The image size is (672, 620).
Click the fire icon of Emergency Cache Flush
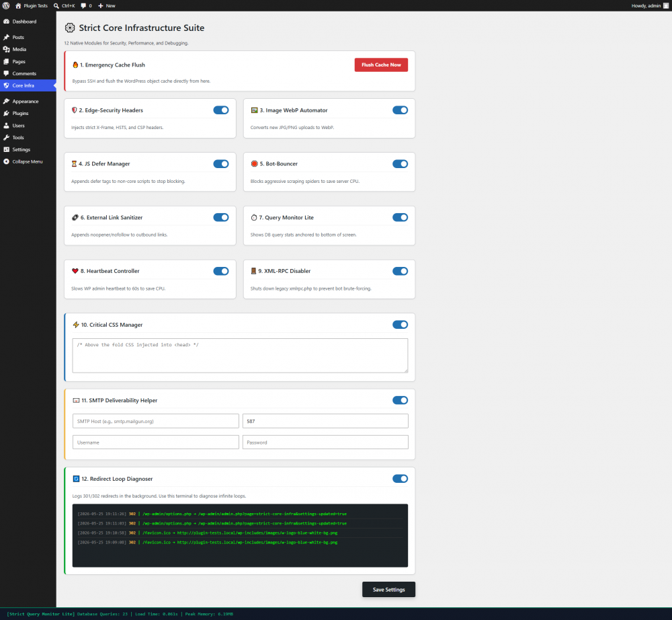pos(75,65)
